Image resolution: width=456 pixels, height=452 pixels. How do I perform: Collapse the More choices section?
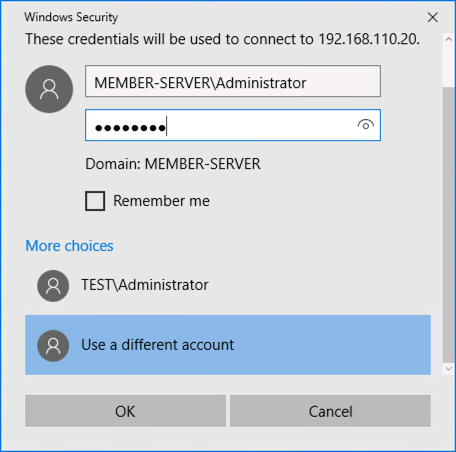pos(69,246)
